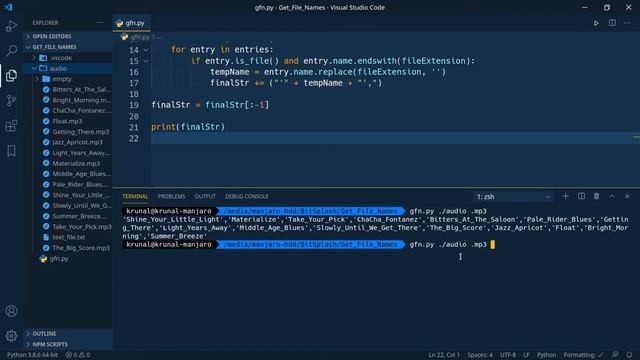640x360 pixels.
Task: Click Ln 22, Col 1 indicator
Action: (444, 355)
